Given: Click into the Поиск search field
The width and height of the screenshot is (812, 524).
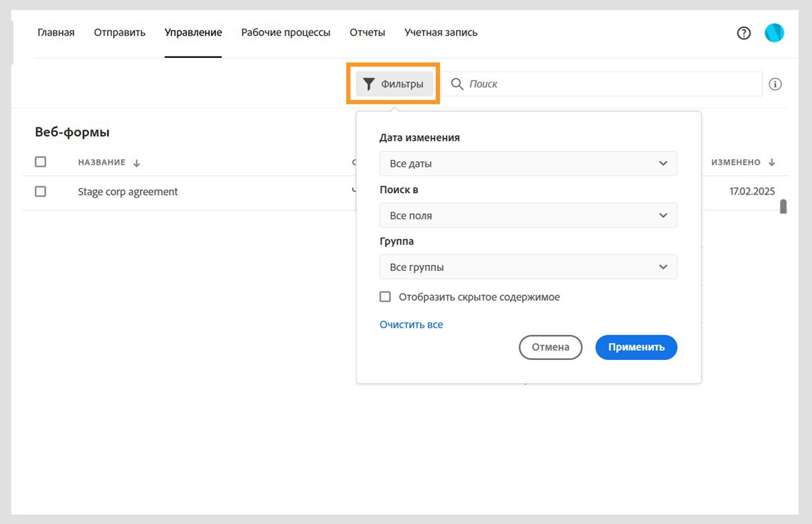Looking at the screenshot, I should pos(607,84).
